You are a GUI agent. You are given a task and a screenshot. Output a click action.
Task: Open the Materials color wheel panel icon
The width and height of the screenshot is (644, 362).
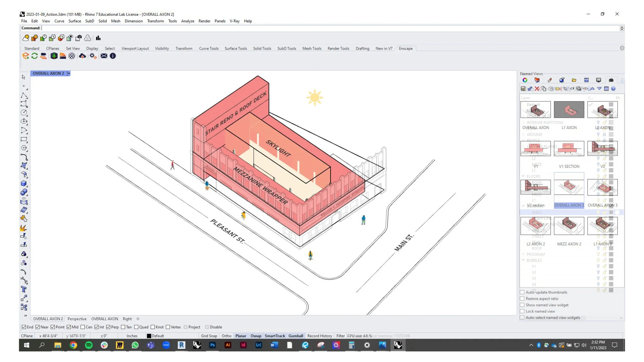[525, 80]
